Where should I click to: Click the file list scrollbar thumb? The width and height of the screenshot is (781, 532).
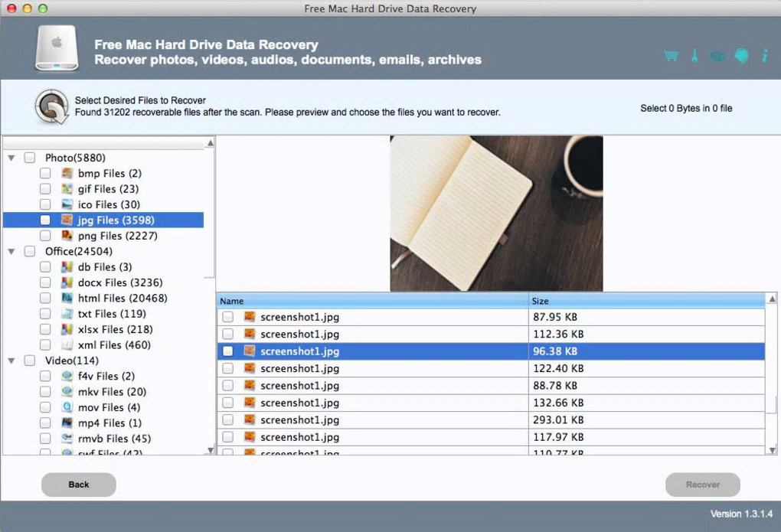click(772, 404)
